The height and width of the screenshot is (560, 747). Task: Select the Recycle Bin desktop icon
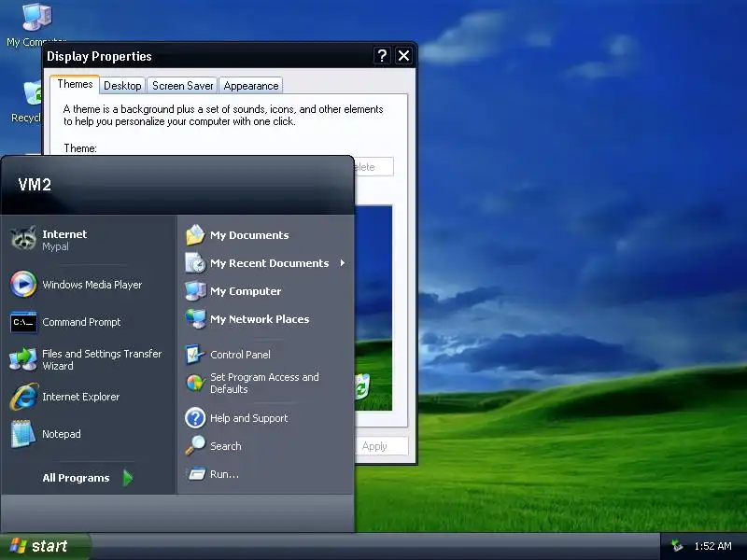click(x=33, y=92)
